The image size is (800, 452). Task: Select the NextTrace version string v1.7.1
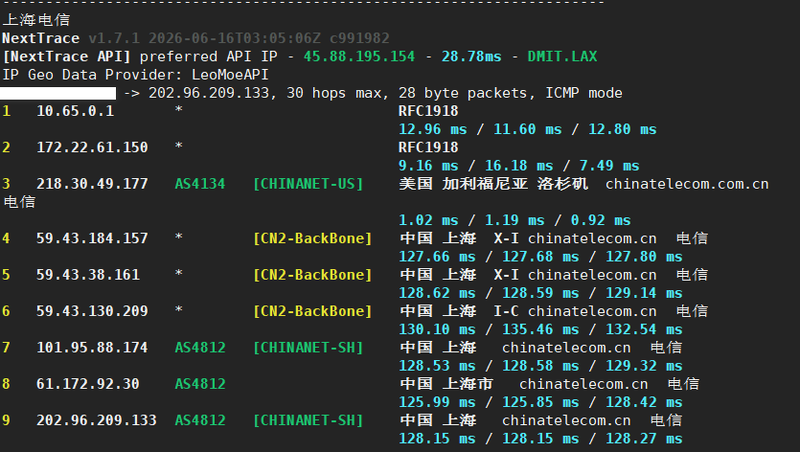(x=114, y=38)
